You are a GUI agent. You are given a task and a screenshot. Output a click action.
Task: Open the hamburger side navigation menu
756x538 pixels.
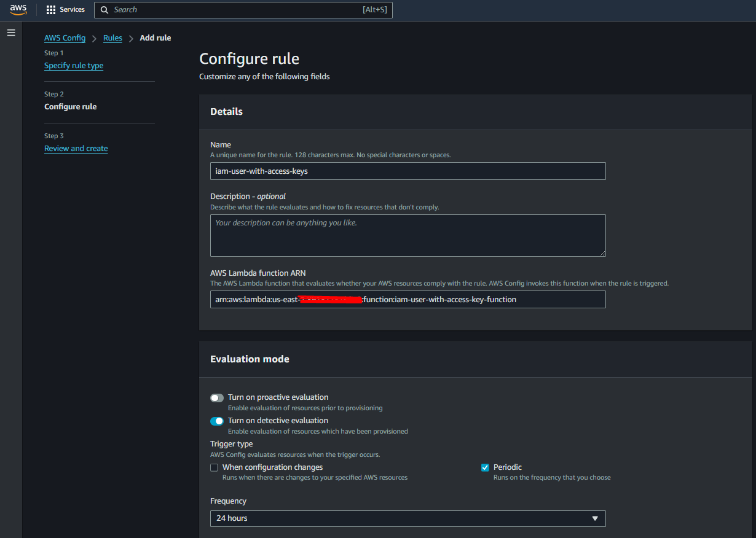coord(11,33)
